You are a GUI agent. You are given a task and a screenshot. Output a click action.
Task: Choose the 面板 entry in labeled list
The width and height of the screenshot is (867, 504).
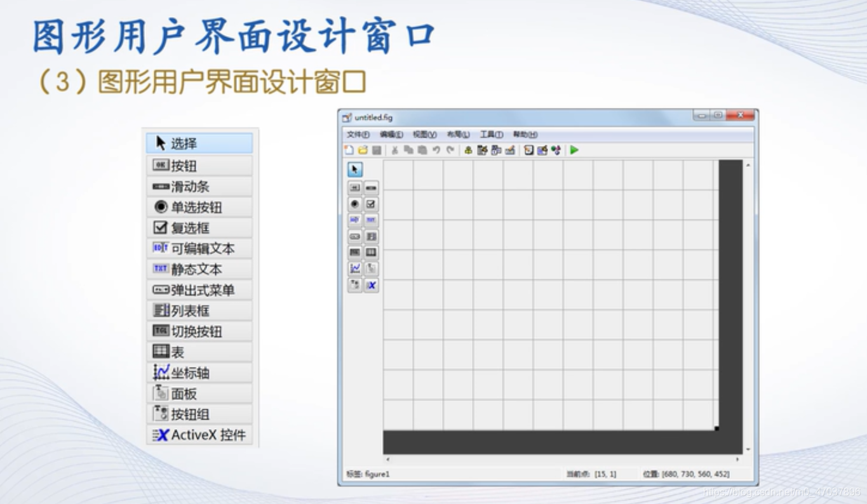point(199,394)
